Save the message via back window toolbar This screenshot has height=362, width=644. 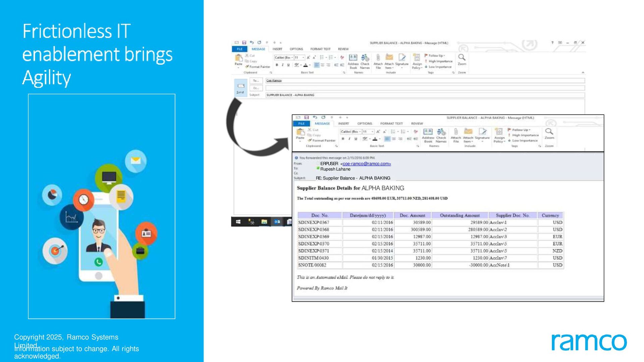[244, 43]
